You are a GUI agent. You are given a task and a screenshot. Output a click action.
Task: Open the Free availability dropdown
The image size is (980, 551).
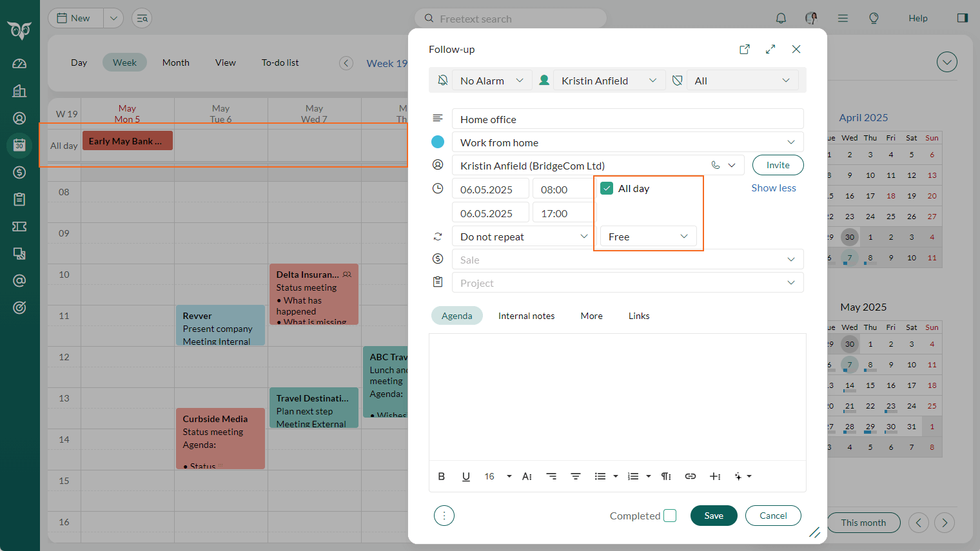click(648, 237)
